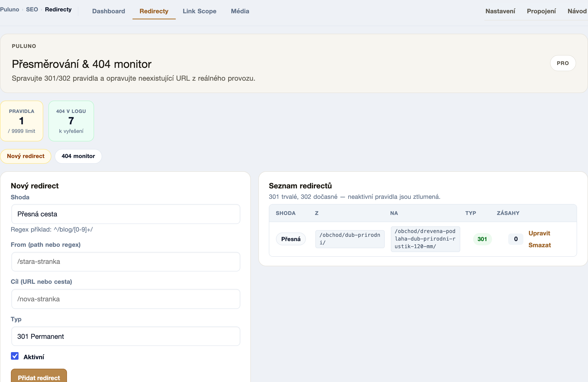Open the Média tab
The image size is (588, 382).
[240, 11]
